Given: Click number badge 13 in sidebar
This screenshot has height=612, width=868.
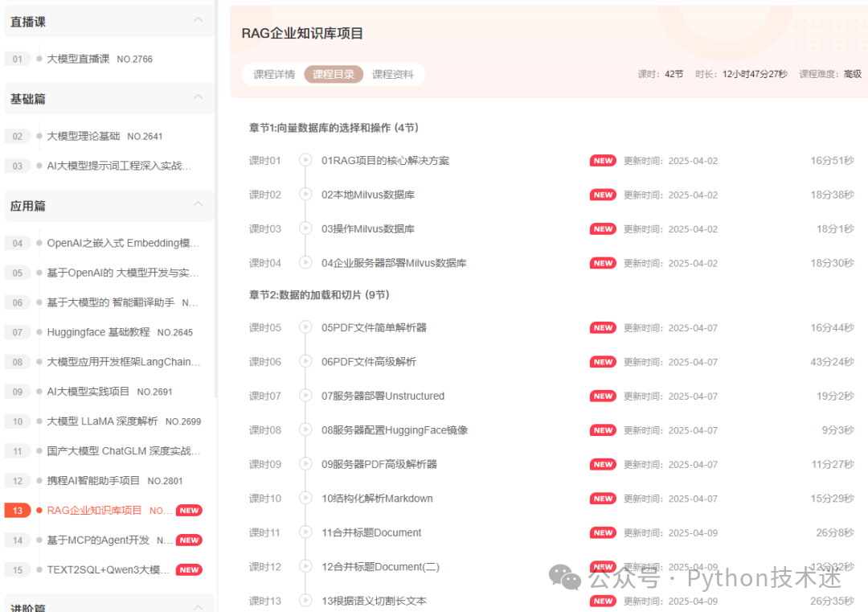Looking at the screenshot, I should pyautogui.click(x=17, y=511).
